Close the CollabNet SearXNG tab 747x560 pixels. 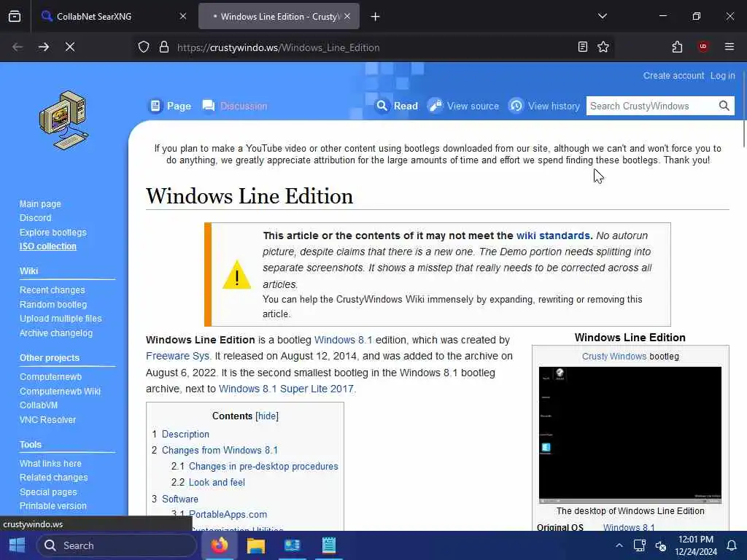click(183, 16)
